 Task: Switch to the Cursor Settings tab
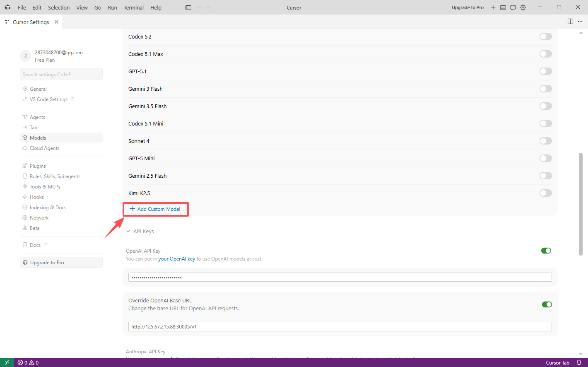[x=31, y=22]
